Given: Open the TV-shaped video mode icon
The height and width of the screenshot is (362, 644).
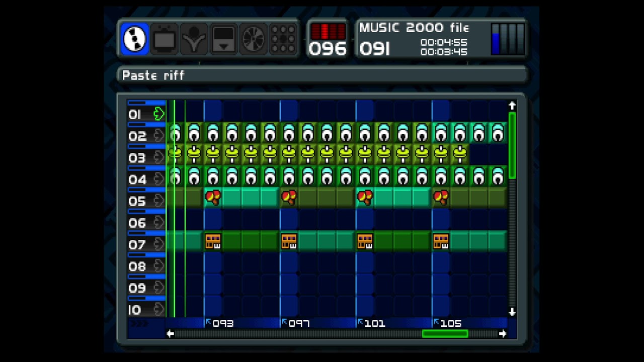Looking at the screenshot, I should click(x=165, y=39).
